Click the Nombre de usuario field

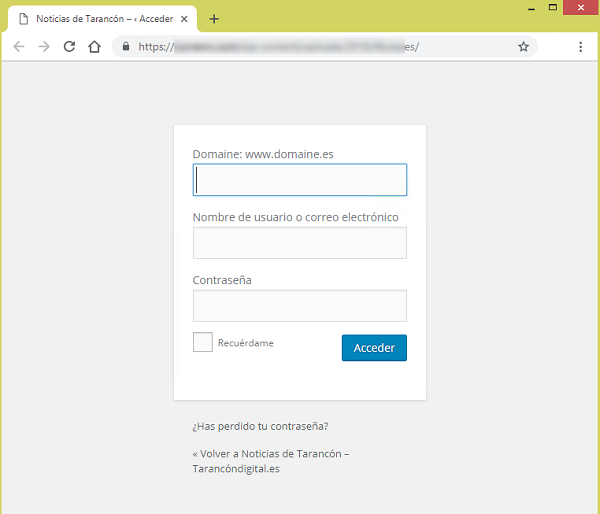click(x=300, y=243)
